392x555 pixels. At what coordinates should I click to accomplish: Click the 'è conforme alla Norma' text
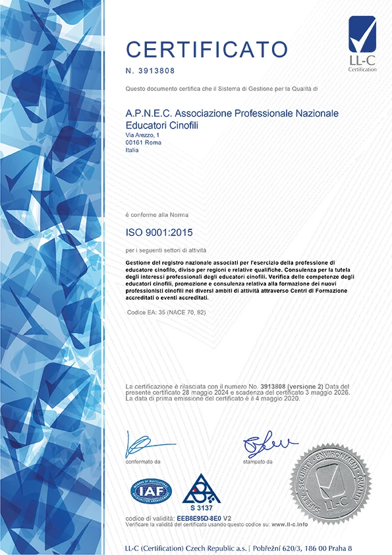157,215
